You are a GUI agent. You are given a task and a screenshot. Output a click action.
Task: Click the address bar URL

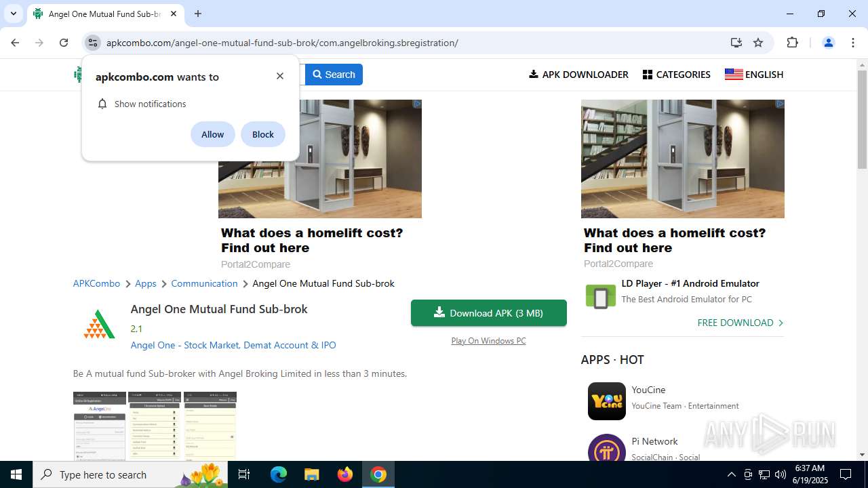[x=282, y=43]
